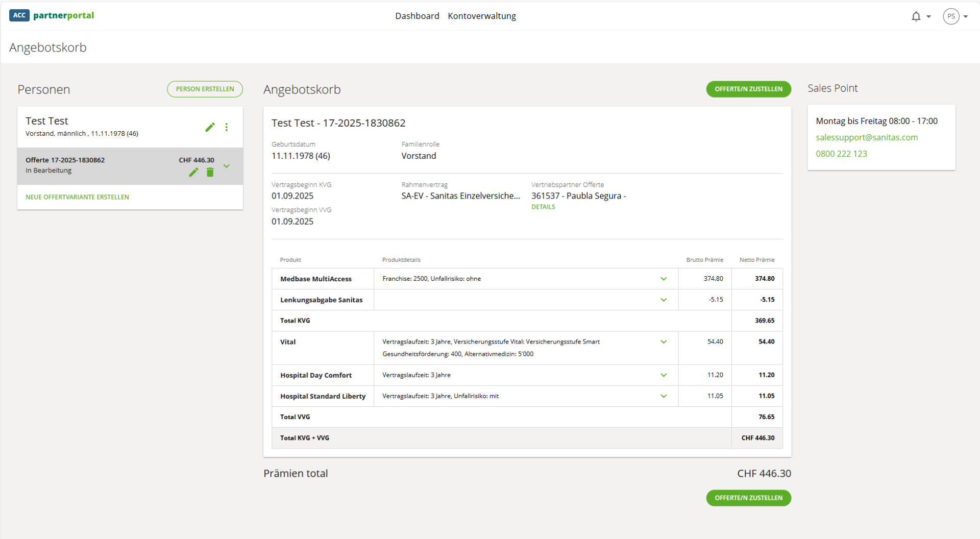Click heading Test Test - 17-2025-1830862
The height and width of the screenshot is (539, 980).
(x=338, y=123)
